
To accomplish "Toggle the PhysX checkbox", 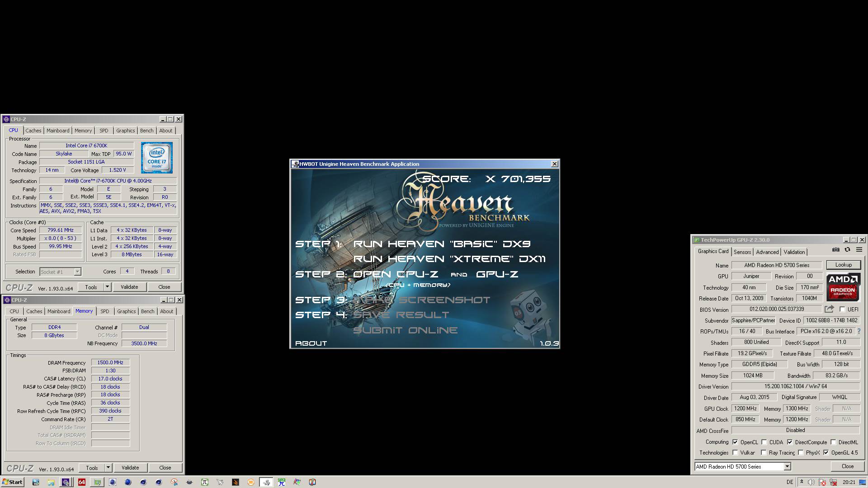I will [x=801, y=453].
